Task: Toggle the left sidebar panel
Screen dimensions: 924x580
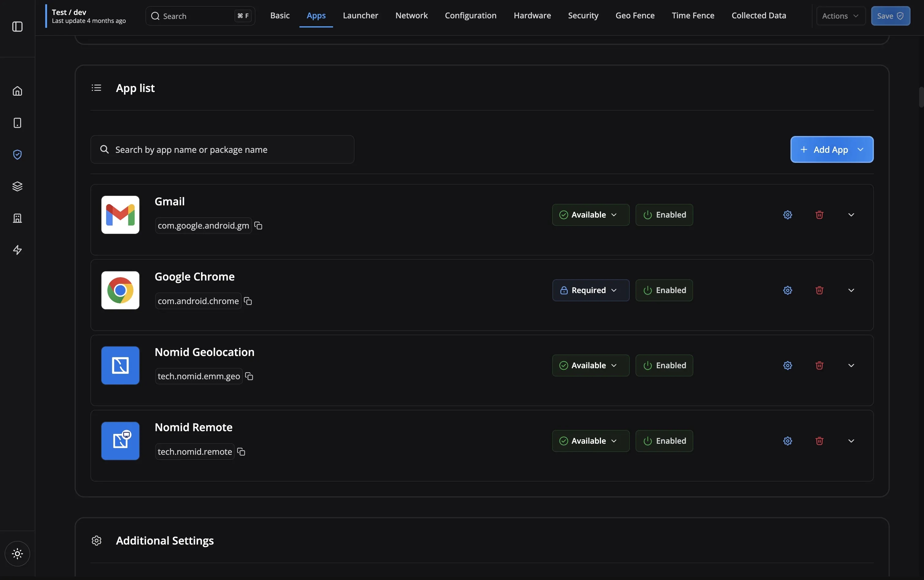Action: 17,27
